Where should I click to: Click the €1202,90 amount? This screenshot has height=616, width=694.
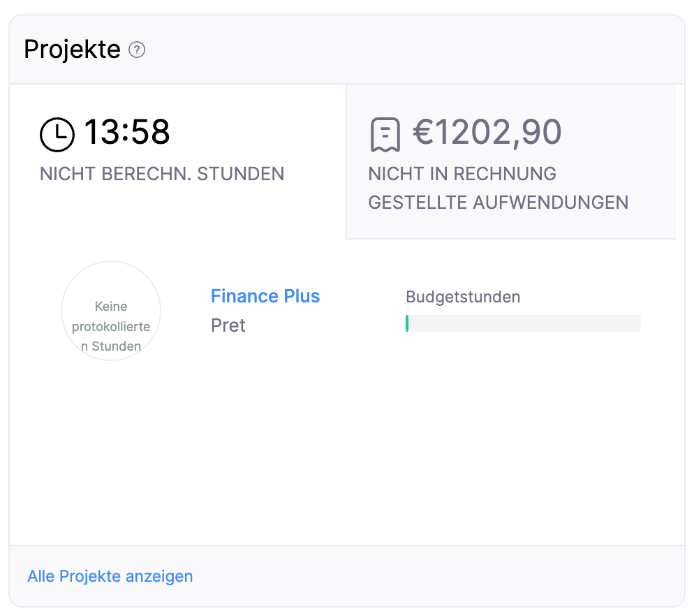pyautogui.click(x=485, y=133)
